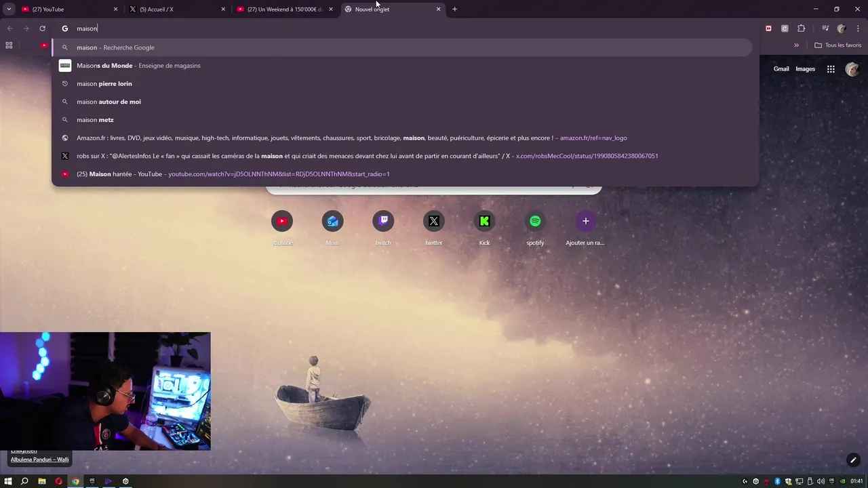Open the tab search dropdown arrow
This screenshot has width=868, height=488.
coord(9,9)
